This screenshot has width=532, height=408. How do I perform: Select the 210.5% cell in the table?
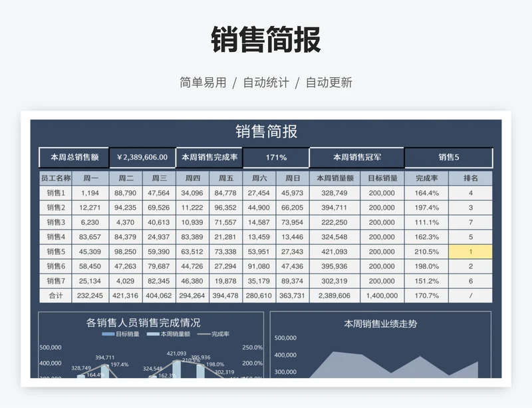(426, 252)
